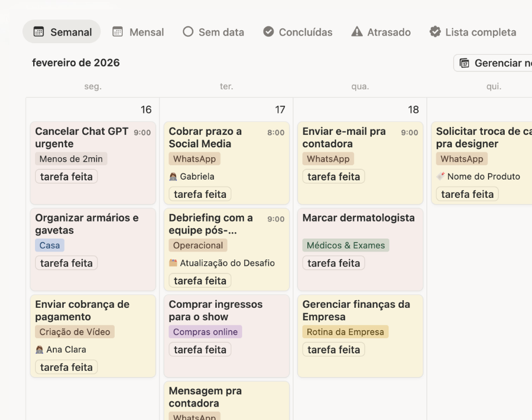Click Gabriela person icon in Cobrar prazo card
Screen dimensions: 532x420
click(x=173, y=177)
